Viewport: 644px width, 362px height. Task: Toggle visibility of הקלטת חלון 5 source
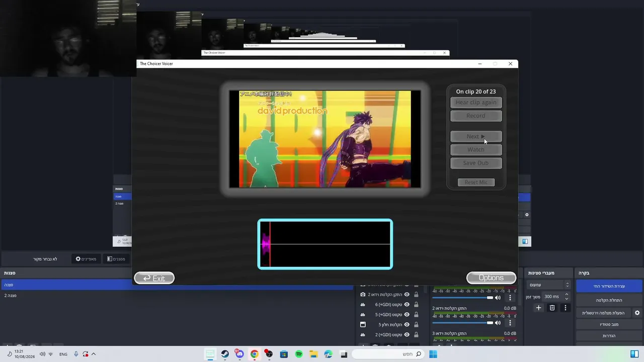pos(407,325)
